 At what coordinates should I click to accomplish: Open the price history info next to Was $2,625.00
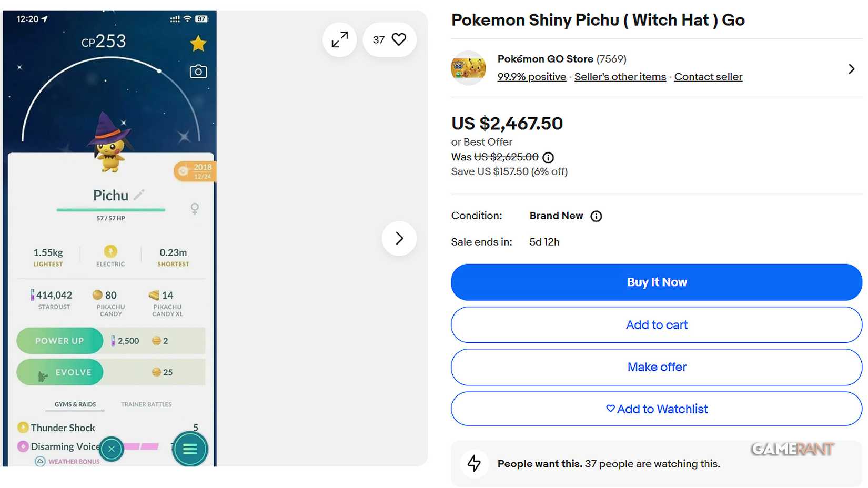[549, 157]
